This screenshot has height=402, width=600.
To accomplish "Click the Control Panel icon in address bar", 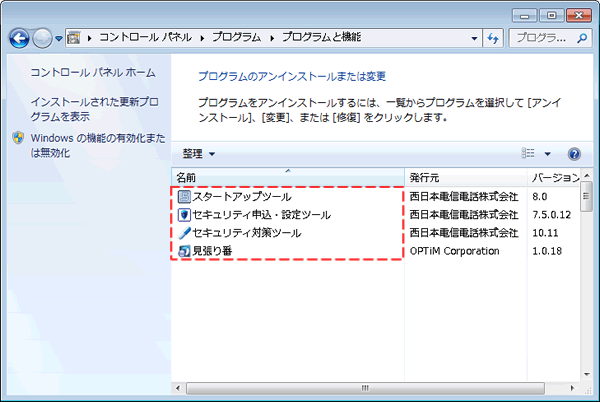I will (x=73, y=38).
